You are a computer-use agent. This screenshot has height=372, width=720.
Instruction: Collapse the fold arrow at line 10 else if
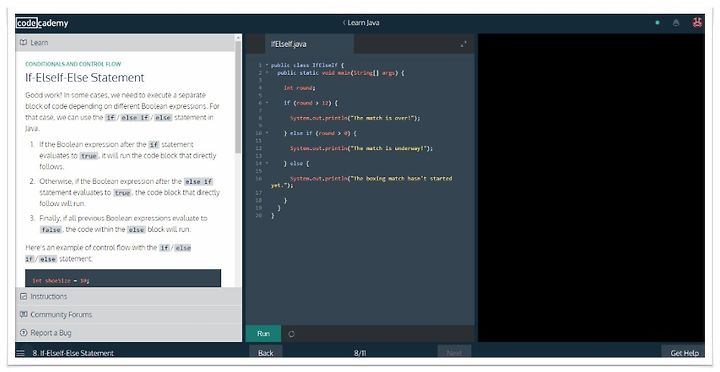point(267,133)
